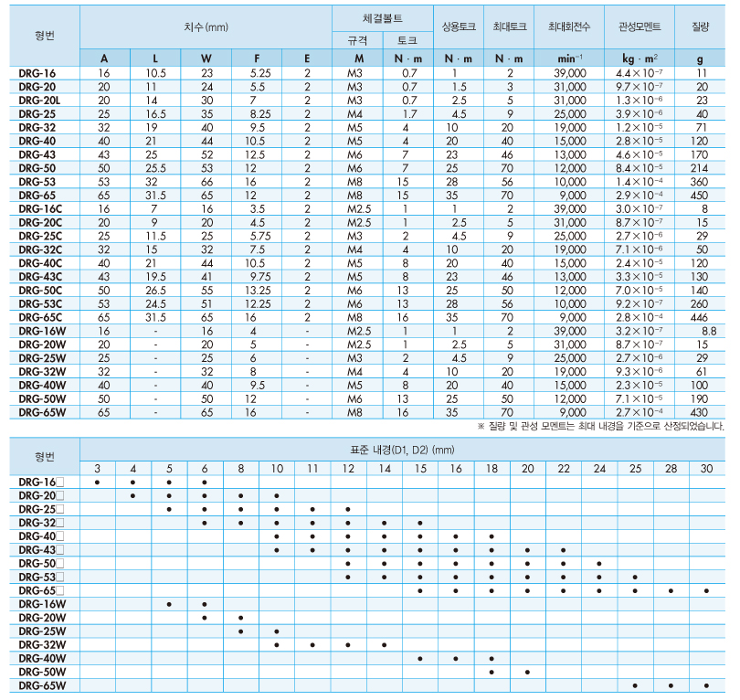The image size is (740, 700).
Task: Click the M8 bolt size in the DRG-53 row
Action: (x=354, y=182)
